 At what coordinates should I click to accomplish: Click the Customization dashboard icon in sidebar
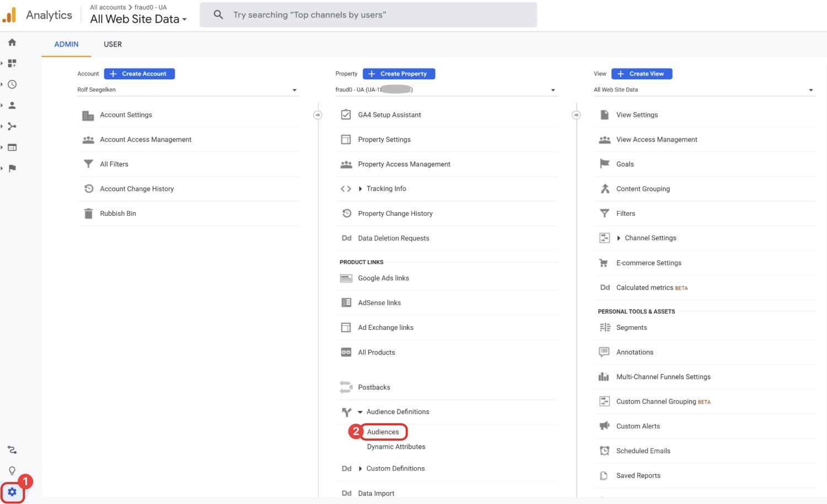[12, 63]
